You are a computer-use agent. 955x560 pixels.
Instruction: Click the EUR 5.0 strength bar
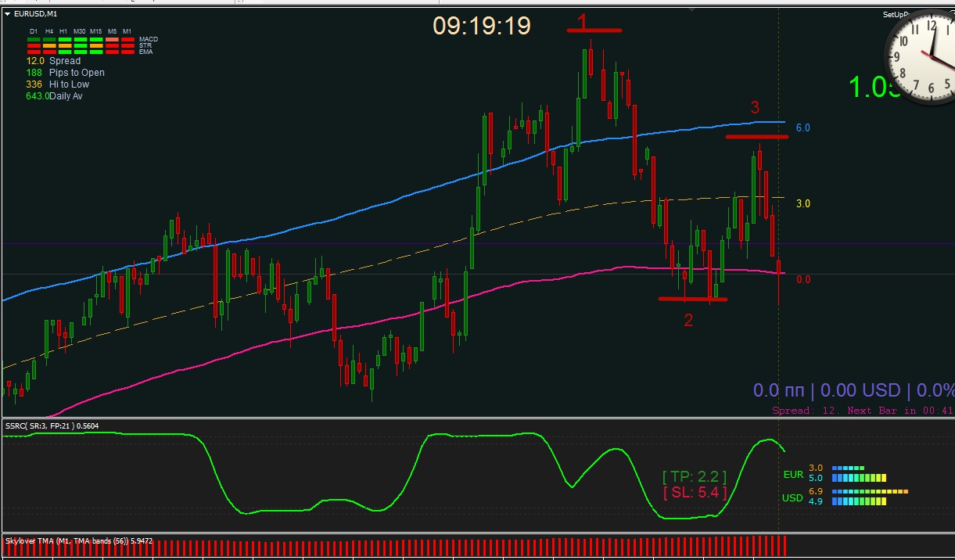(x=859, y=478)
